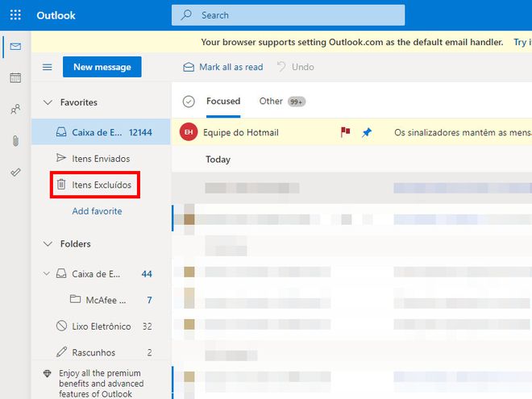
Task: Toggle the pin on Hotmail message
Action: click(x=367, y=132)
